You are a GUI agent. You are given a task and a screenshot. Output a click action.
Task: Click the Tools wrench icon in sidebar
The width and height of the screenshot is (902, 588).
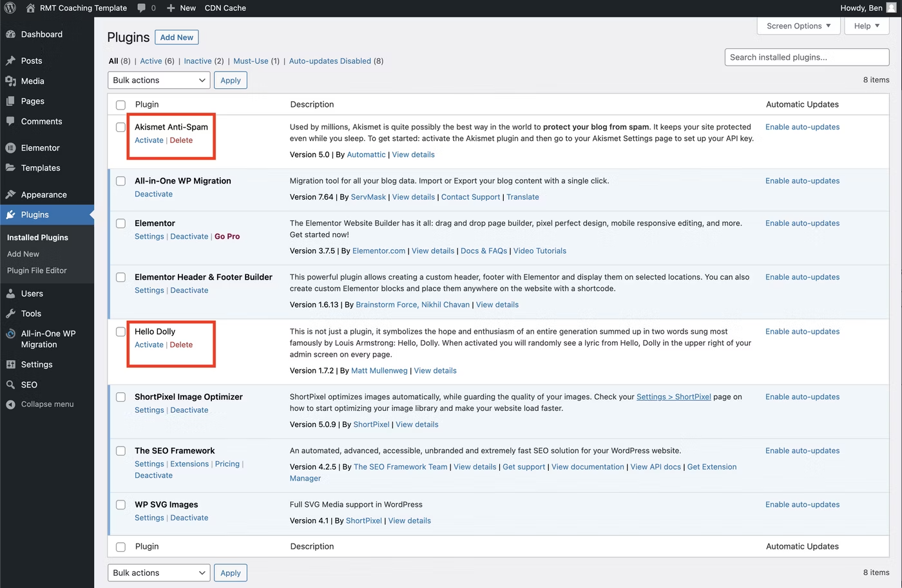(10, 314)
